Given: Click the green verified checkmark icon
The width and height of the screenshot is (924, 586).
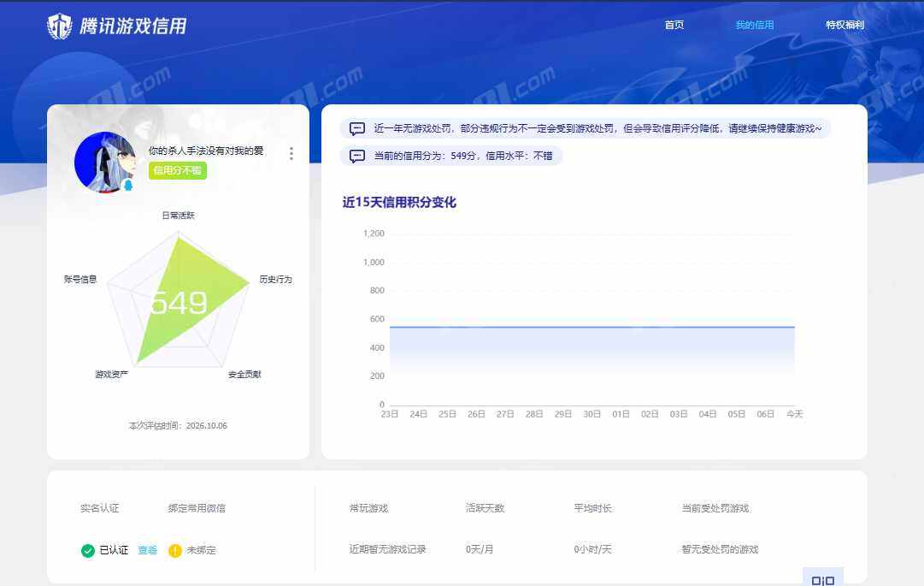Looking at the screenshot, I should (x=88, y=551).
